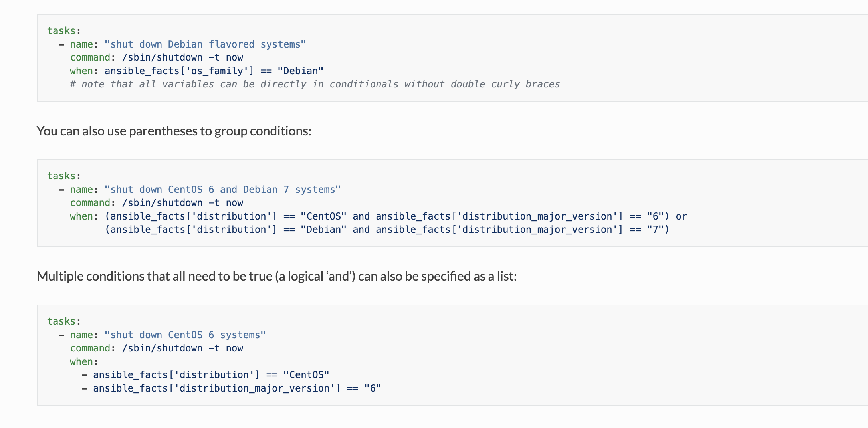Click the shutdown command in the parentheses example
Screen dimensions: 868x428
[x=182, y=203]
